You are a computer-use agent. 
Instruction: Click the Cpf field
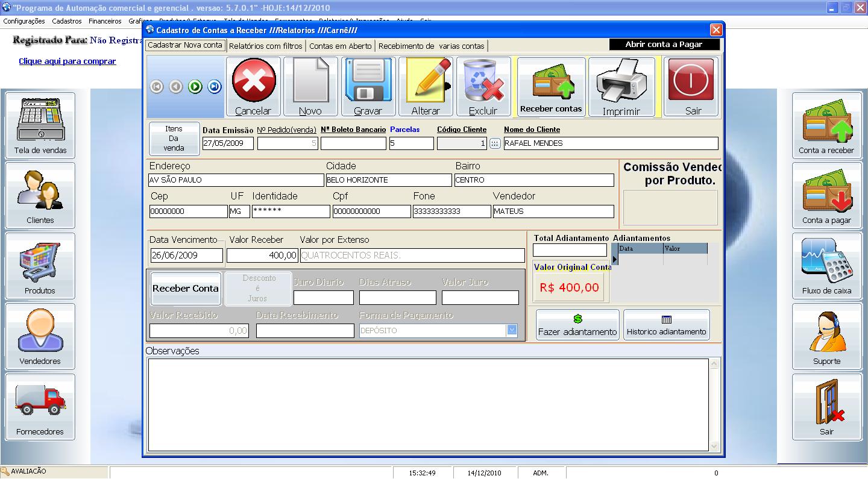pyautogui.click(x=371, y=211)
